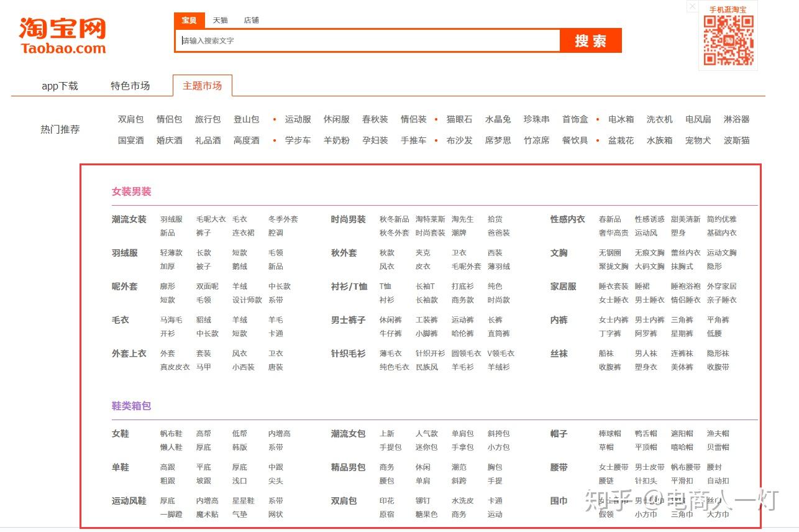The image size is (799, 532).
Task: Open the 电冰箱 hot recommendation
Action: click(621, 119)
